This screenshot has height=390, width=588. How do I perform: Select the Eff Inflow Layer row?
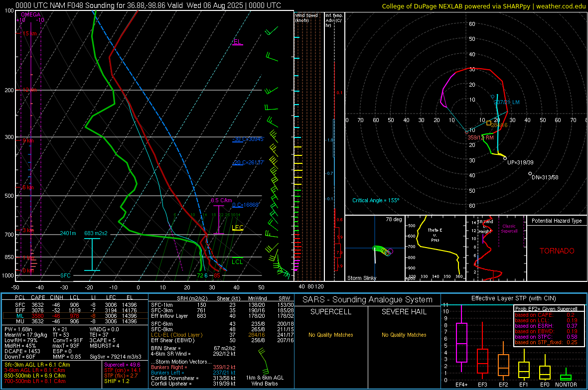[x=222, y=316]
